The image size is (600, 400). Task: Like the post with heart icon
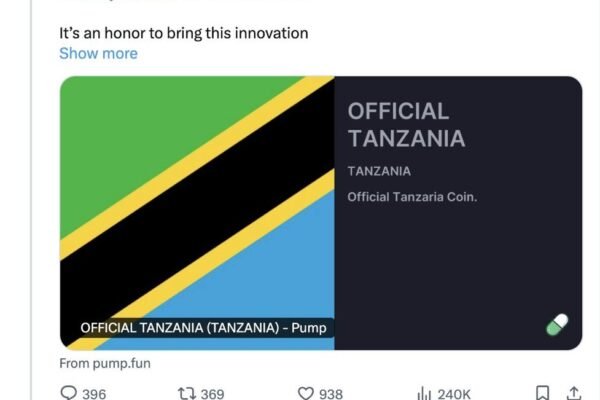click(306, 393)
